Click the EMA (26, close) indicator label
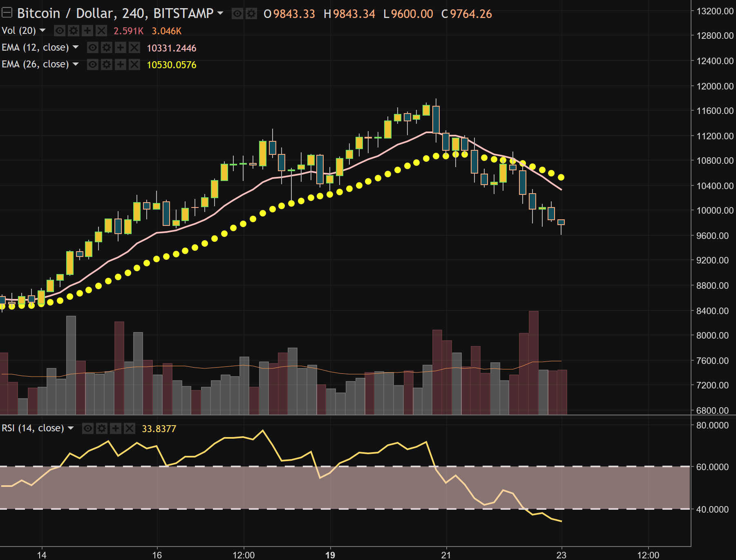Viewport: 736px width, 560px height. (35, 64)
